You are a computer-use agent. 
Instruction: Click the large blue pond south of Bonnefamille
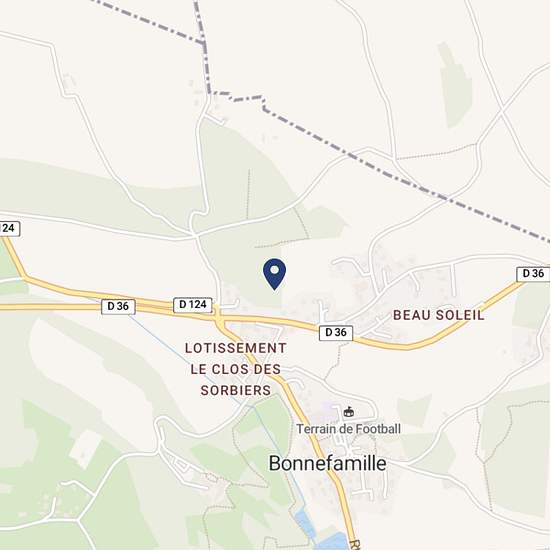pos(333,541)
